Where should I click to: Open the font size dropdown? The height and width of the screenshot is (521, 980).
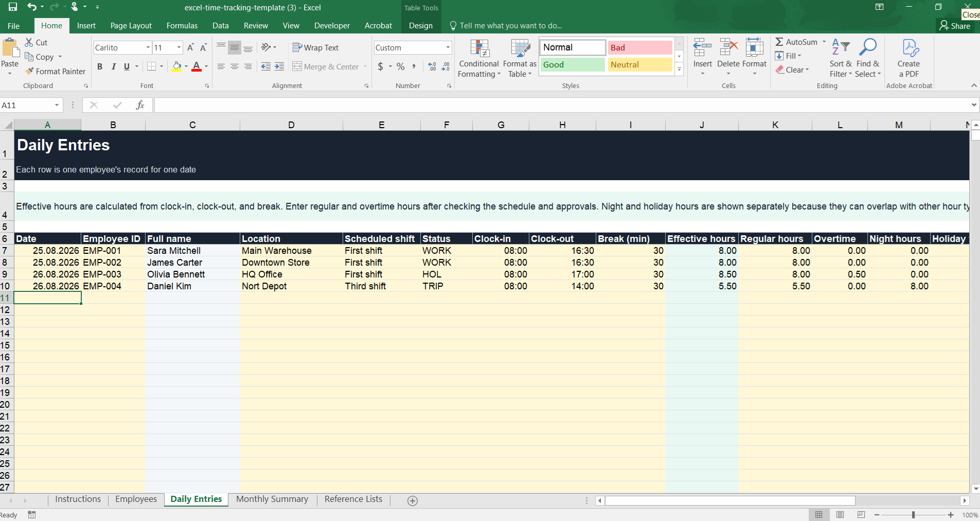pos(179,47)
